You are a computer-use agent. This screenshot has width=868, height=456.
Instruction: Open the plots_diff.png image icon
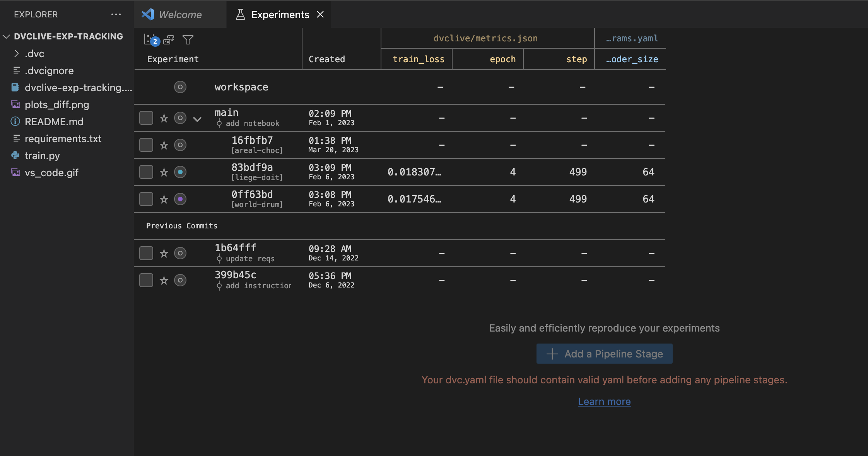[15, 104]
